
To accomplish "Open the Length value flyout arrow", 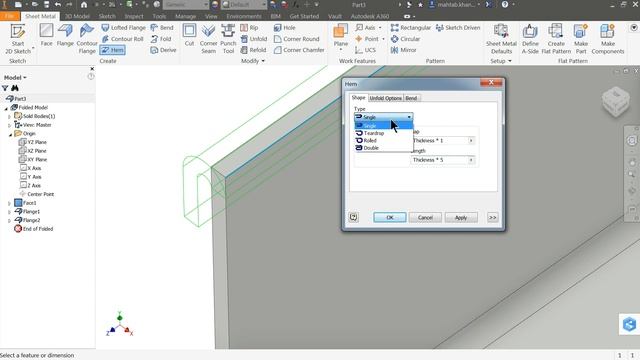I will [x=471, y=160].
